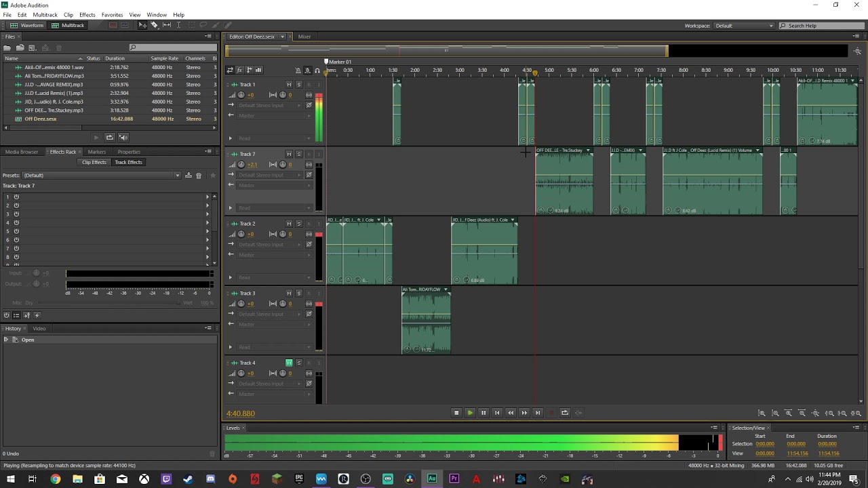Click the Stop playback button

(x=456, y=413)
